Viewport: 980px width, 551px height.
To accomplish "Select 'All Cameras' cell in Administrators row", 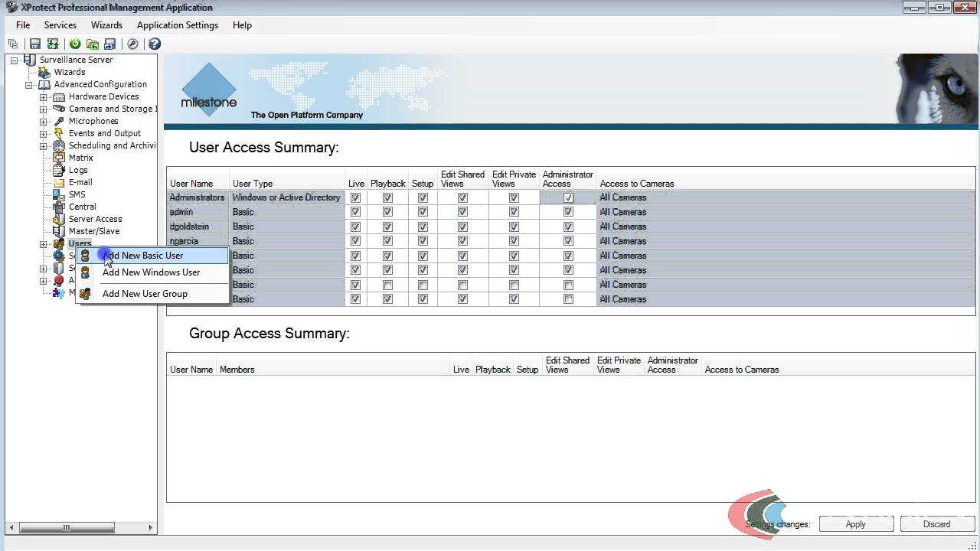I will (x=786, y=197).
